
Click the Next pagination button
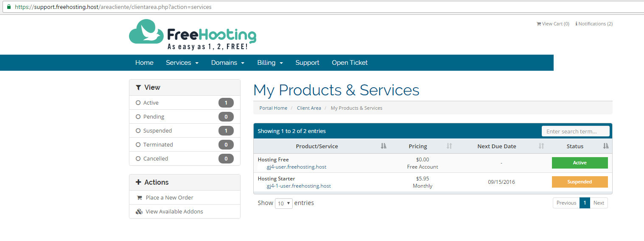(x=599, y=203)
